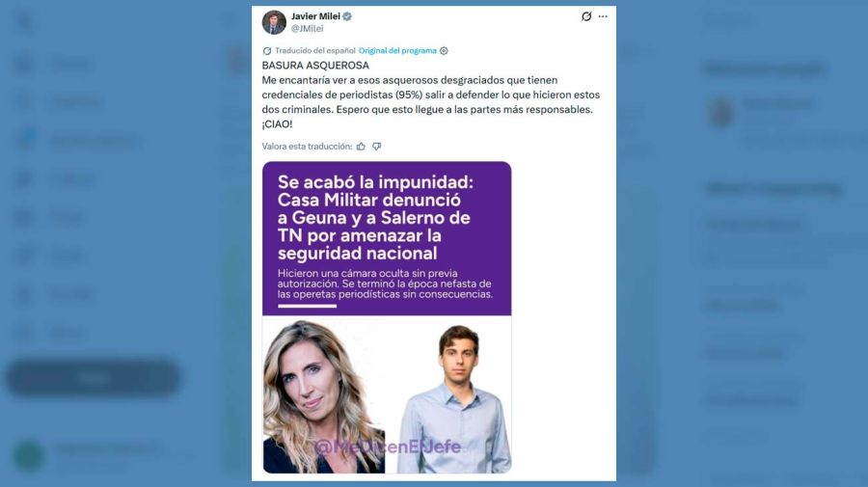Click Javier Milei's profile avatar
The width and height of the screenshot is (868, 487).
tap(274, 22)
